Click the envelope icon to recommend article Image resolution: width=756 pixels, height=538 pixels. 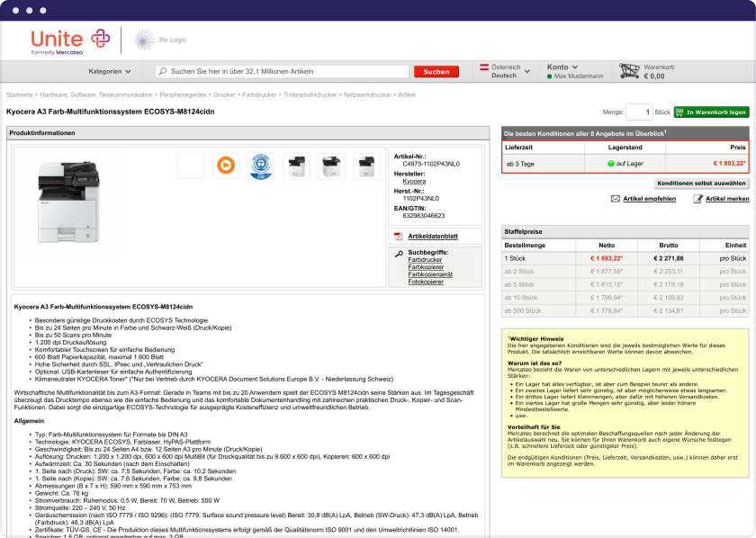pos(616,199)
